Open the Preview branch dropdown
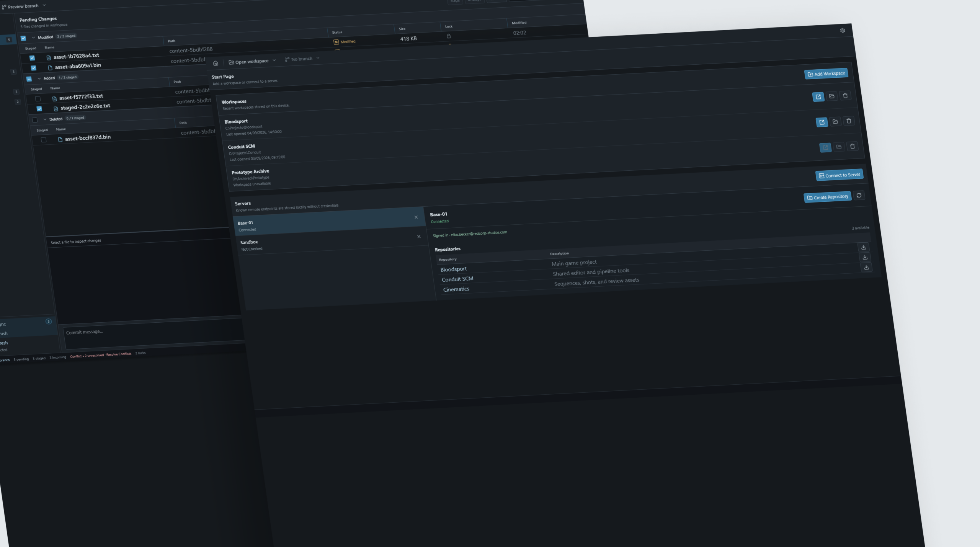Screen dimensions: 980x547 pyautogui.click(x=24, y=6)
